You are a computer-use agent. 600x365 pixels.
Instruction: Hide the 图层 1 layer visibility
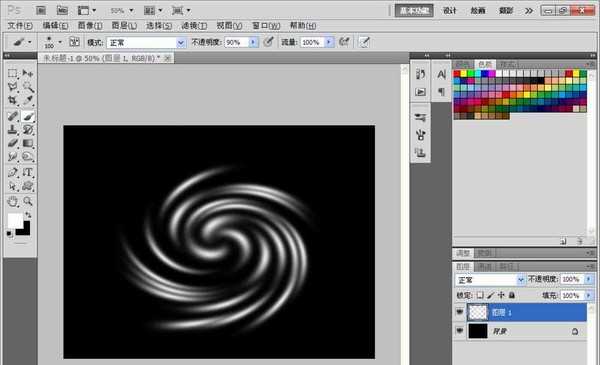[x=460, y=313]
